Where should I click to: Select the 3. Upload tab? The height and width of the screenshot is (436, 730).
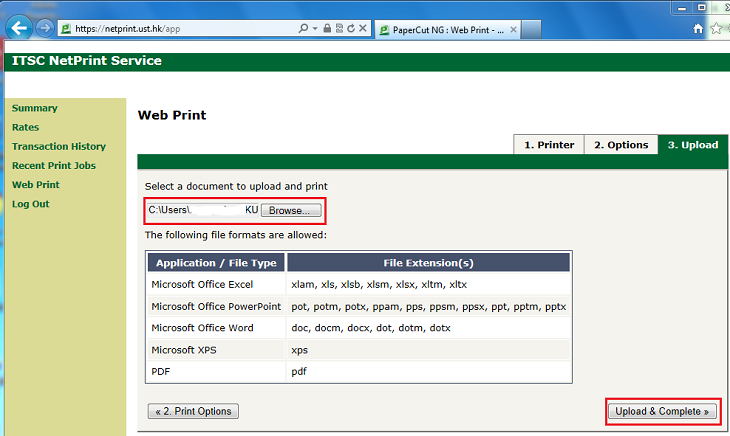[692, 145]
